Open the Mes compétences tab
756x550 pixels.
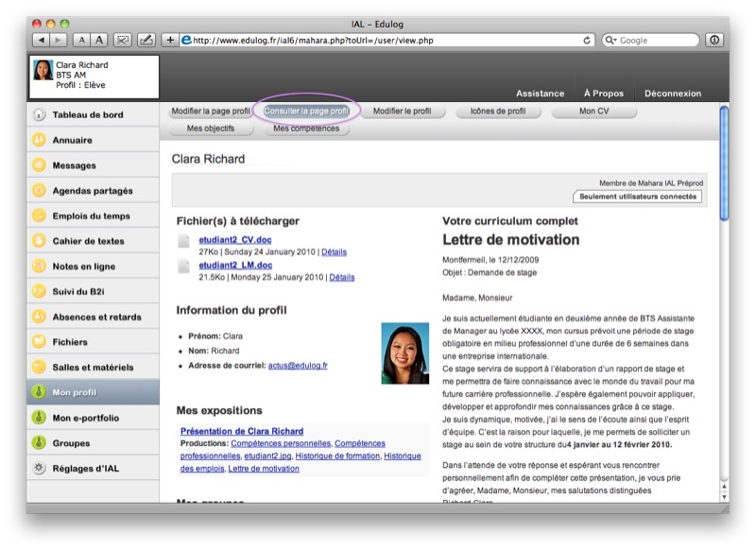[305, 129]
